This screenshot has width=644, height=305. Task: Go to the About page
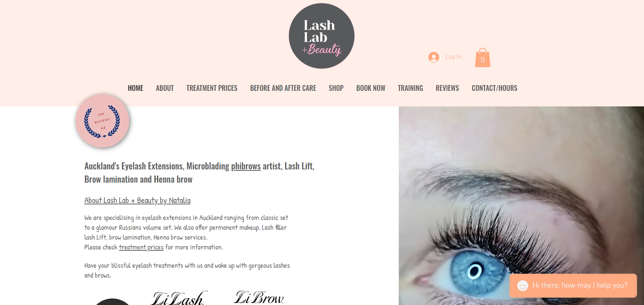[x=165, y=88]
